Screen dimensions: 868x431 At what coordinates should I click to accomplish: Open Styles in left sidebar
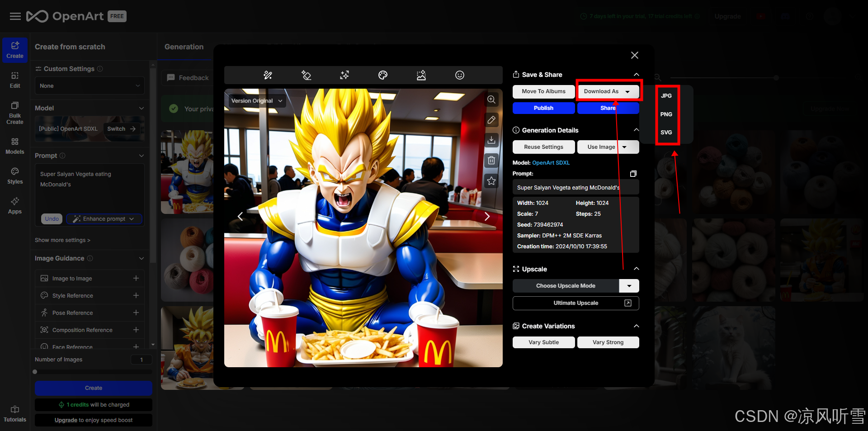point(15,176)
